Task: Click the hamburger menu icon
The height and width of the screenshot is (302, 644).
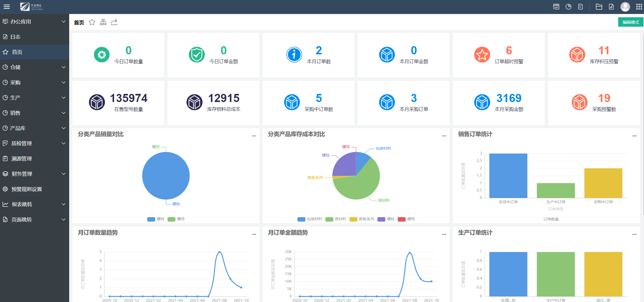Action: point(7,7)
